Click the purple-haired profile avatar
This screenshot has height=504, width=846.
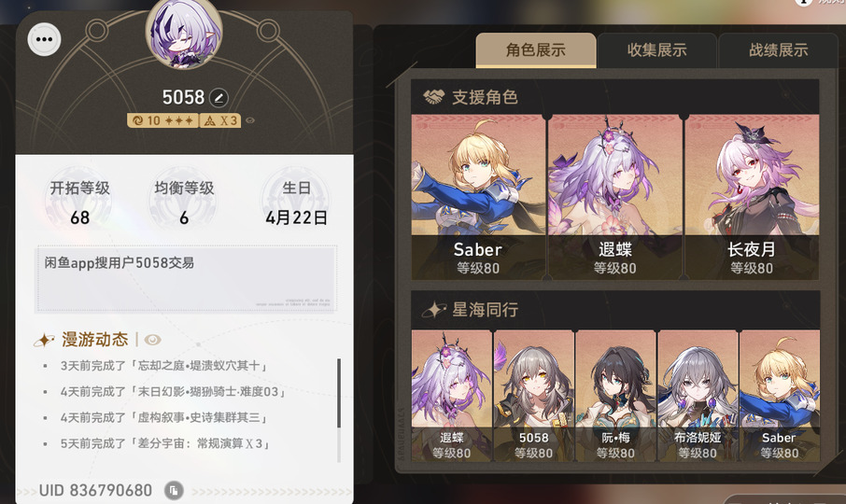(x=184, y=34)
